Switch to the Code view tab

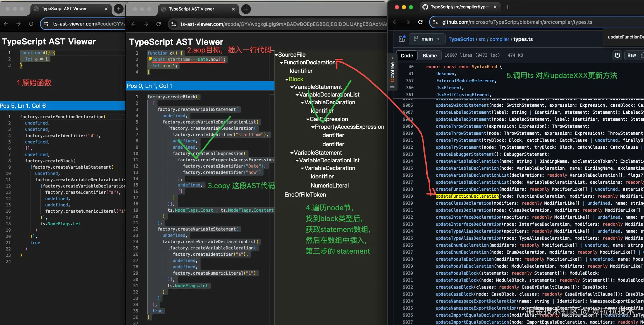(407, 55)
